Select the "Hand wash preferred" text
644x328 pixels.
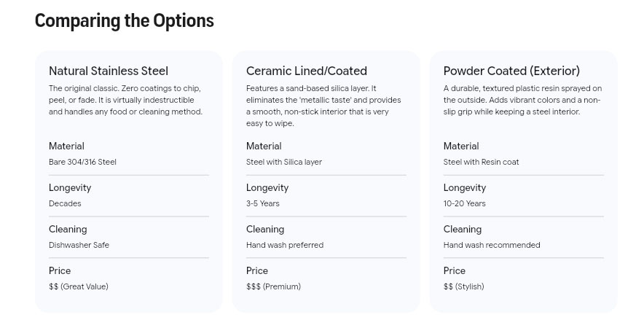pyautogui.click(x=285, y=245)
